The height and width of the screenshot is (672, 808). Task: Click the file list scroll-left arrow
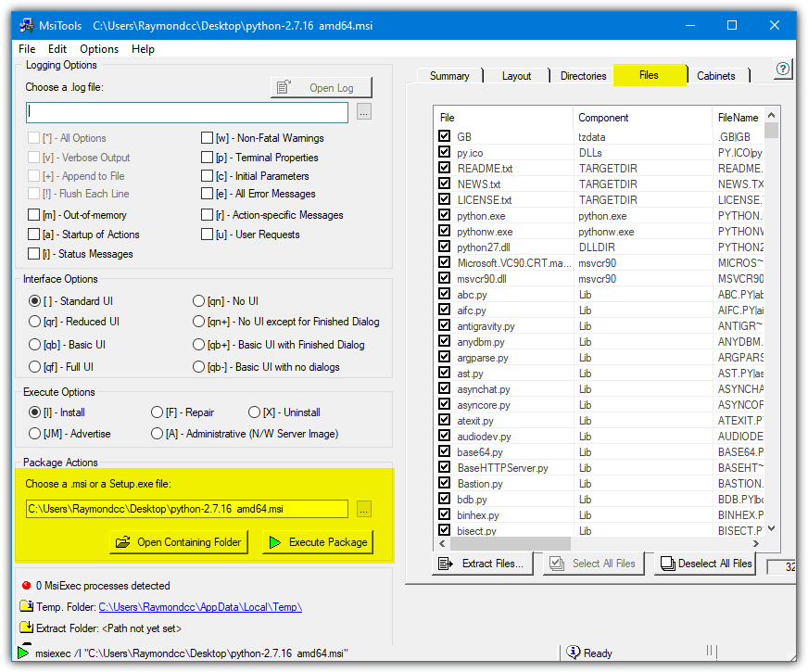click(442, 544)
